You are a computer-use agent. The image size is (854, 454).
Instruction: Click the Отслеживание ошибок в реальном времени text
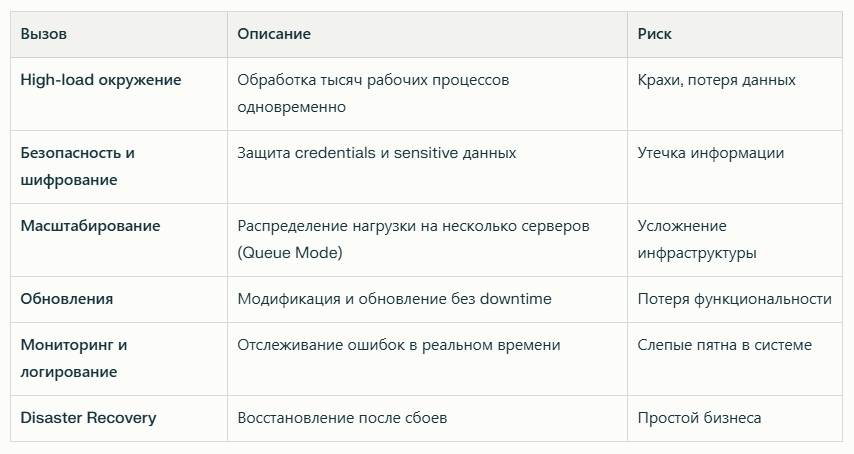pos(399,345)
